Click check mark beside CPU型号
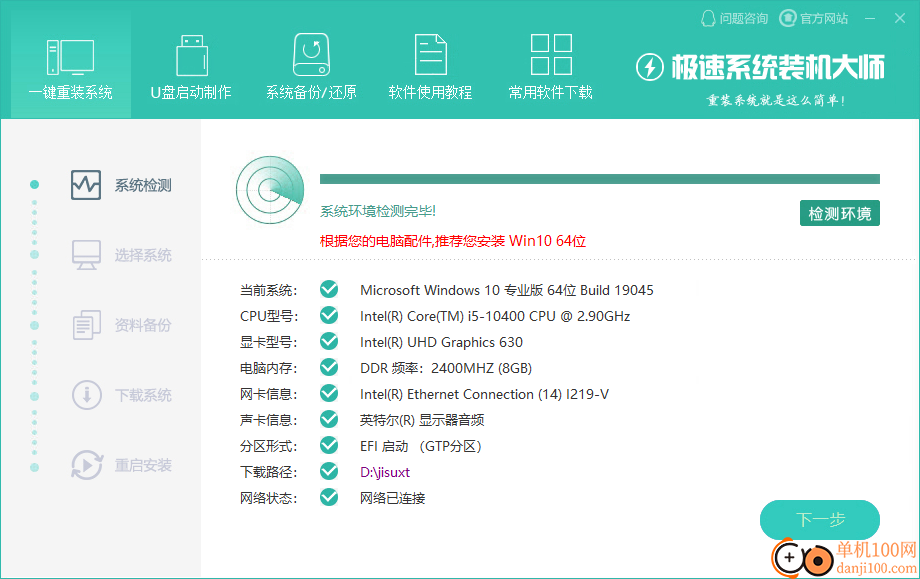 [329, 315]
